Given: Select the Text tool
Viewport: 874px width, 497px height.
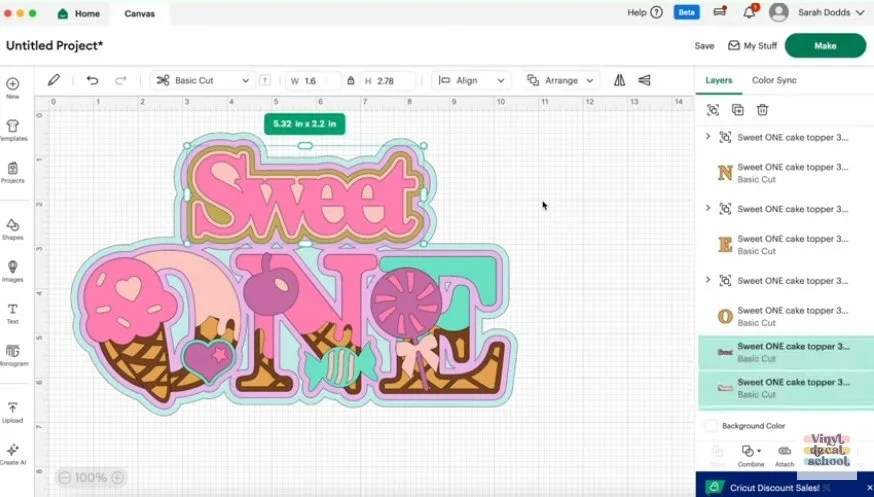Looking at the screenshot, I should pos(12,313).
